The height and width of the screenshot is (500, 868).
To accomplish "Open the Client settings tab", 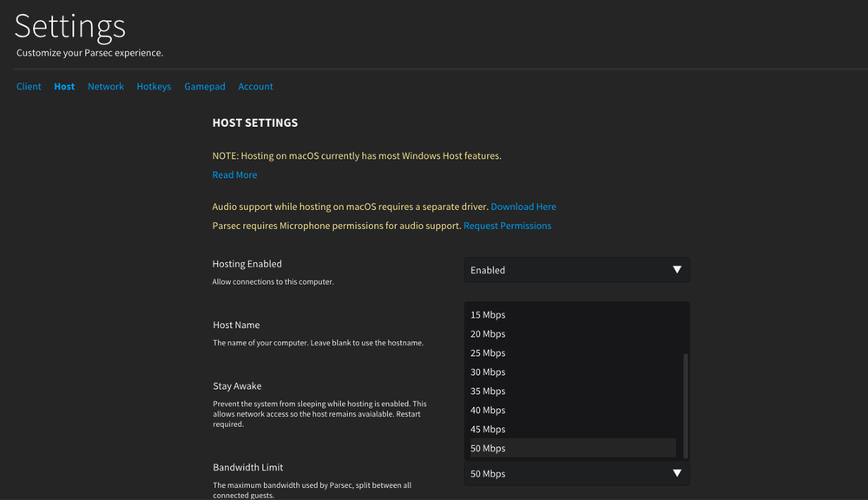I will pyautogui.click(x=29, y=87).
